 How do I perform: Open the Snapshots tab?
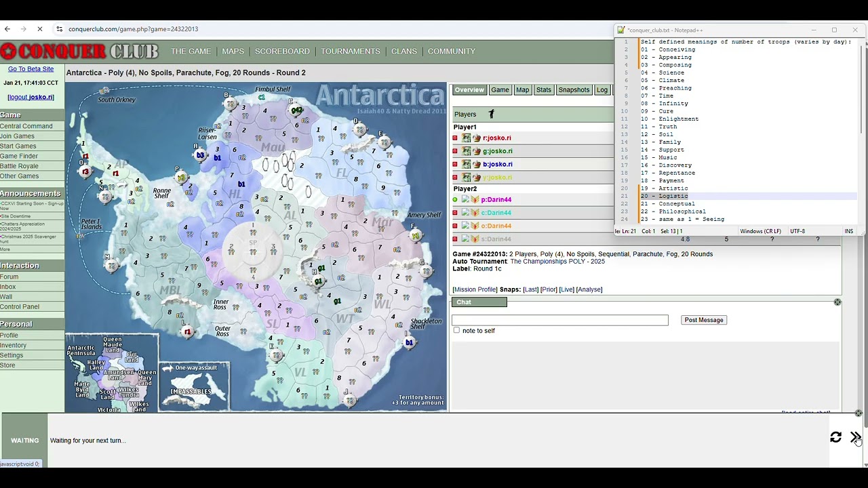(x=574, y=90)
